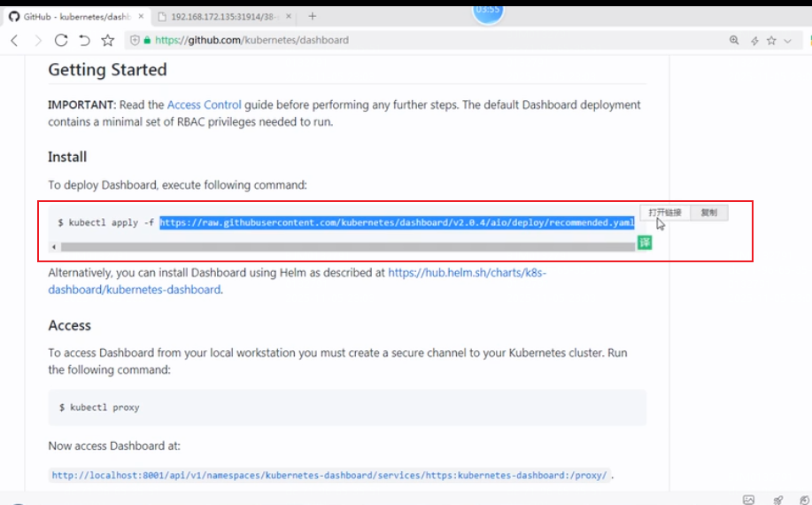Viewport: 812px width, 505px height.
Task: Click the green 译 translate icon
Action: [x=645, y=243]
